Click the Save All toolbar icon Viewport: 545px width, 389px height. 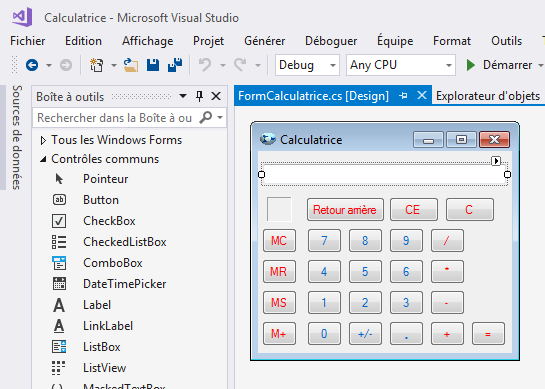pos(175,65)
